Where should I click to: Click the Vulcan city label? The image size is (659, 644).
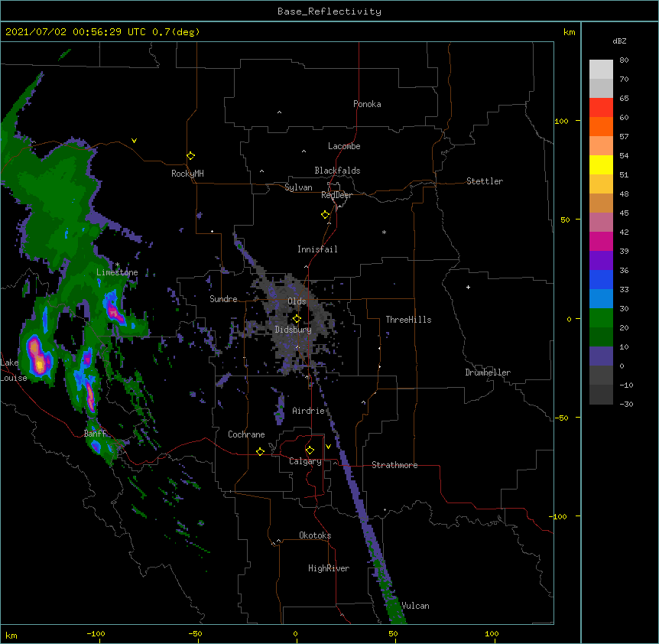(415, 606)
